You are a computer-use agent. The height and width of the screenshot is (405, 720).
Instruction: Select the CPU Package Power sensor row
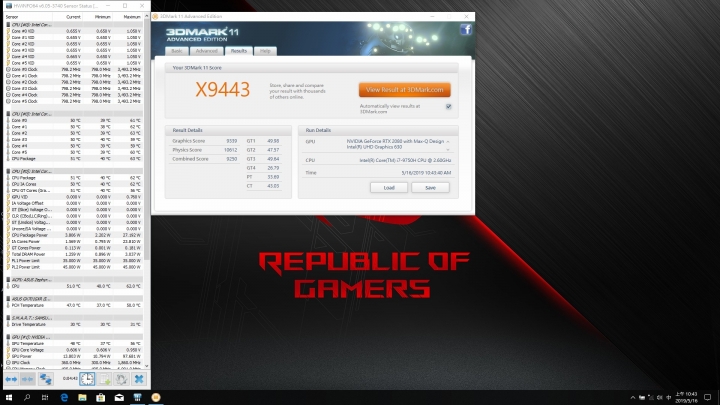[x=74, y=235]
